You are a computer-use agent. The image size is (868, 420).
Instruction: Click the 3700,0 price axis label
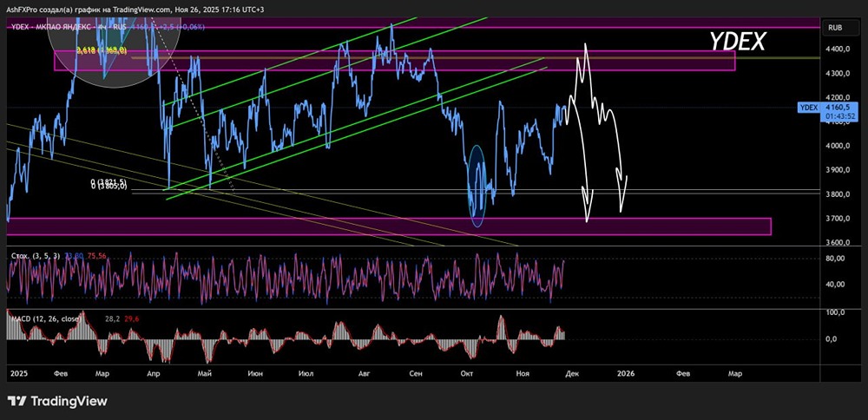click(x=839, y=219)
